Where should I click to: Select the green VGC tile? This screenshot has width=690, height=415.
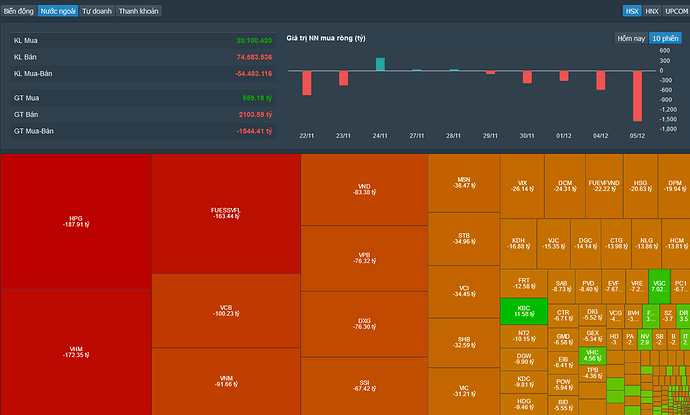[x=659, y=286]
